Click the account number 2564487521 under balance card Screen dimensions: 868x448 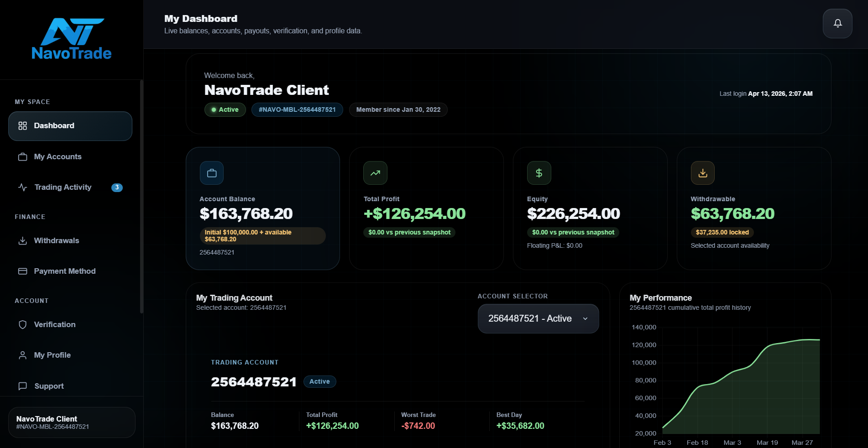217,253
